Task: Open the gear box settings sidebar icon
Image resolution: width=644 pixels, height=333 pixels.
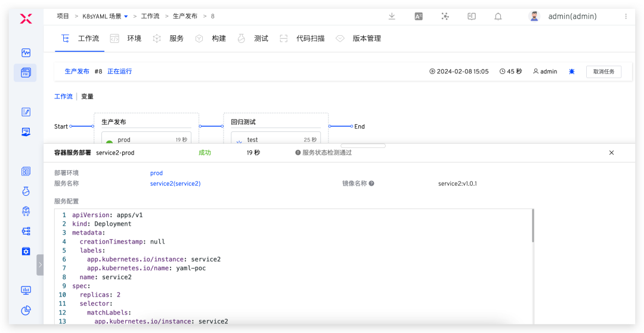Action: pyautogui.click(x=26, y=251)
